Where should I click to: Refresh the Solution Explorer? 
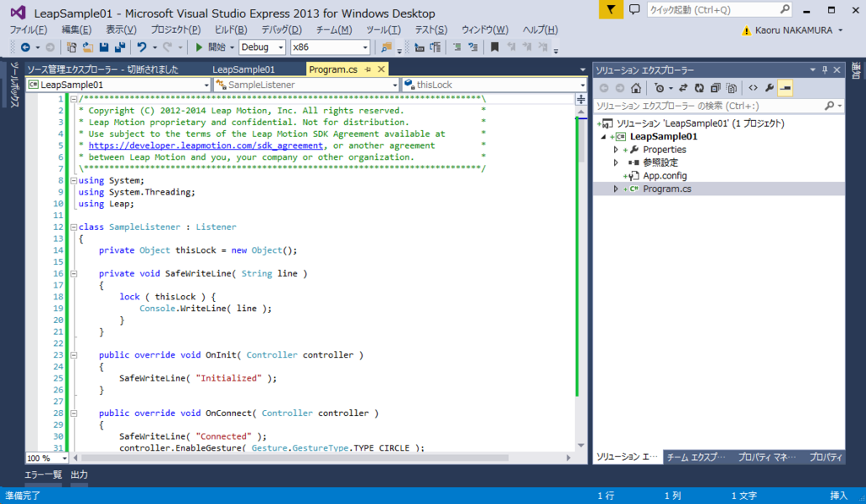(x=699, y=88)
